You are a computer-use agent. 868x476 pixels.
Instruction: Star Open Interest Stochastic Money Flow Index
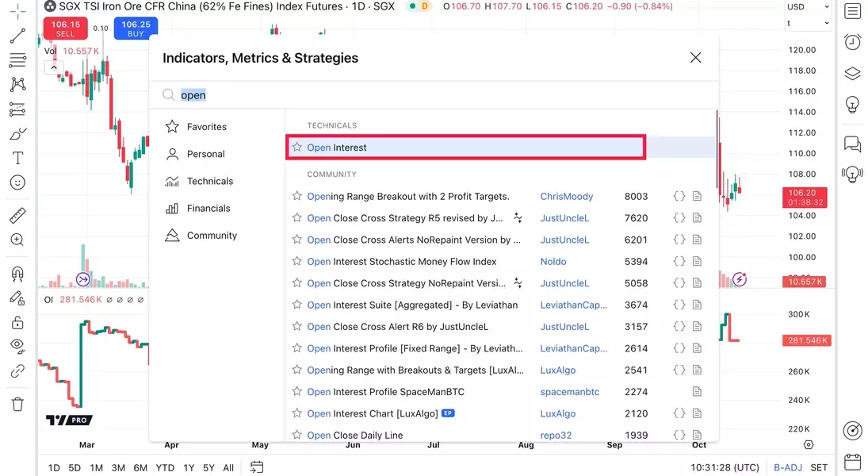tap(297, 261)
